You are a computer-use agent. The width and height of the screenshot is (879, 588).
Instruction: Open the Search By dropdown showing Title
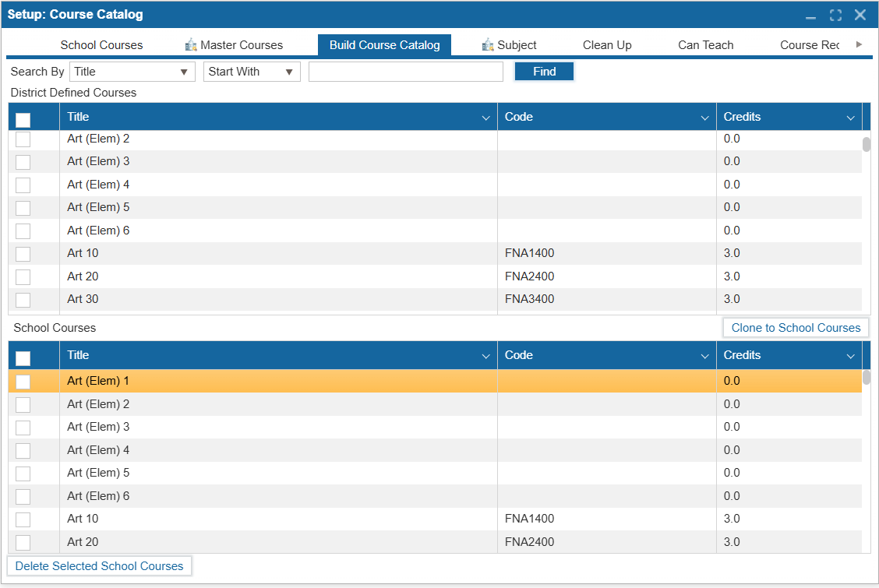click(132, 71)
